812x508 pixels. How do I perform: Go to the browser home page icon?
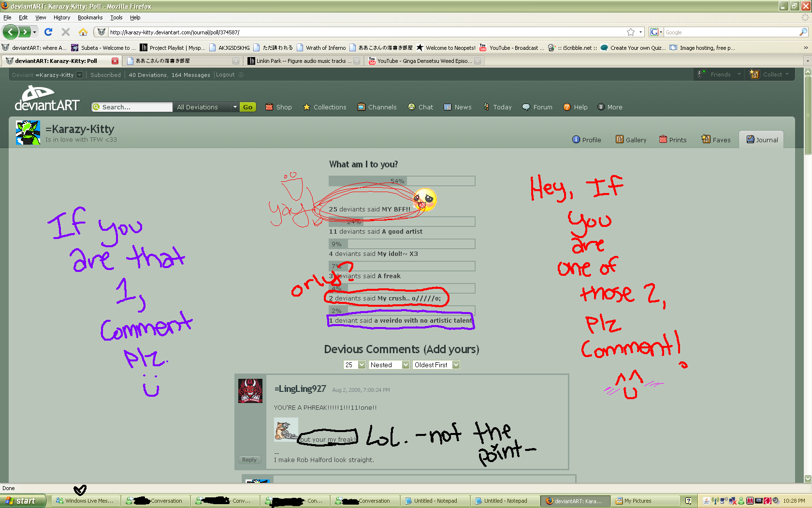pyautogui.click(x=83, y=32)
